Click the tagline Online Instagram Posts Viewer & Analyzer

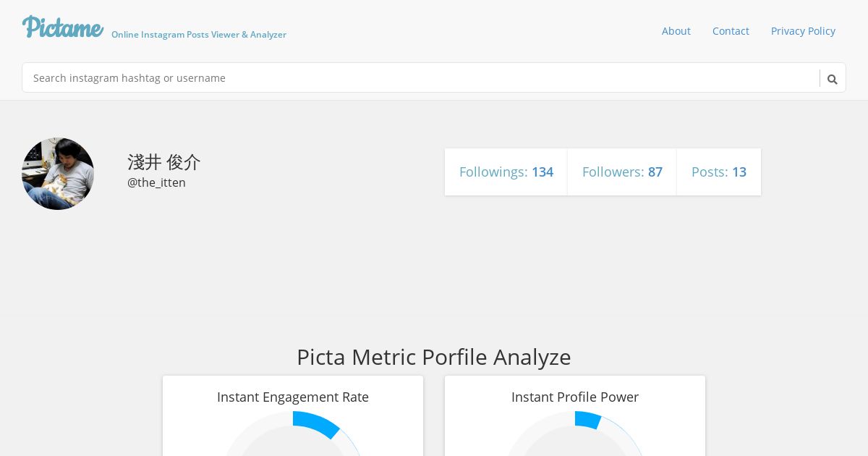coord(199,35)
